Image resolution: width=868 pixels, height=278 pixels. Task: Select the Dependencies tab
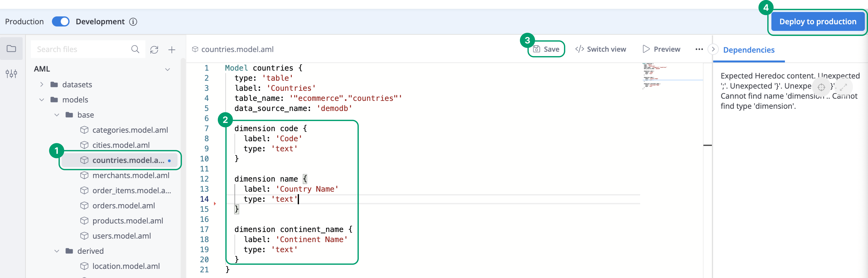coord(749,50)
